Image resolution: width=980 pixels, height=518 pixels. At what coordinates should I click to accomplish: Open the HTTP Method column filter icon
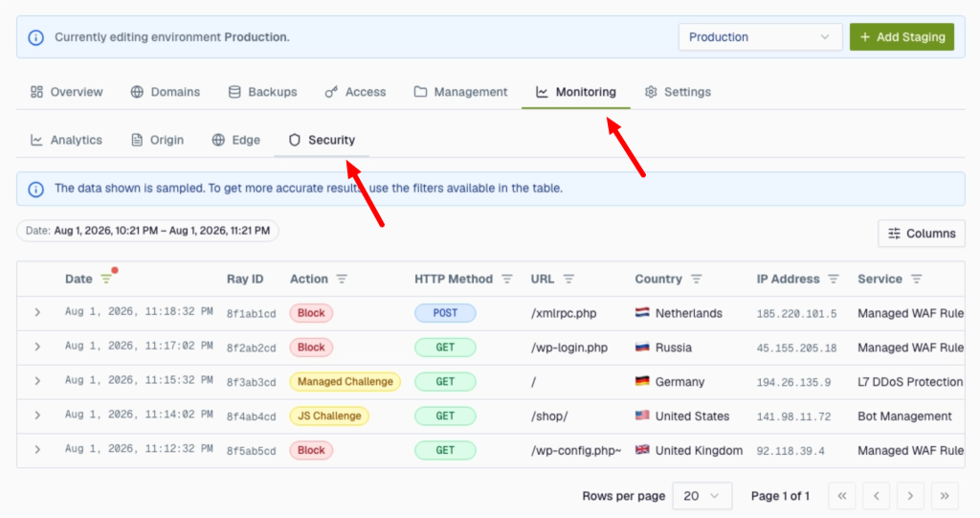point(507,279)
